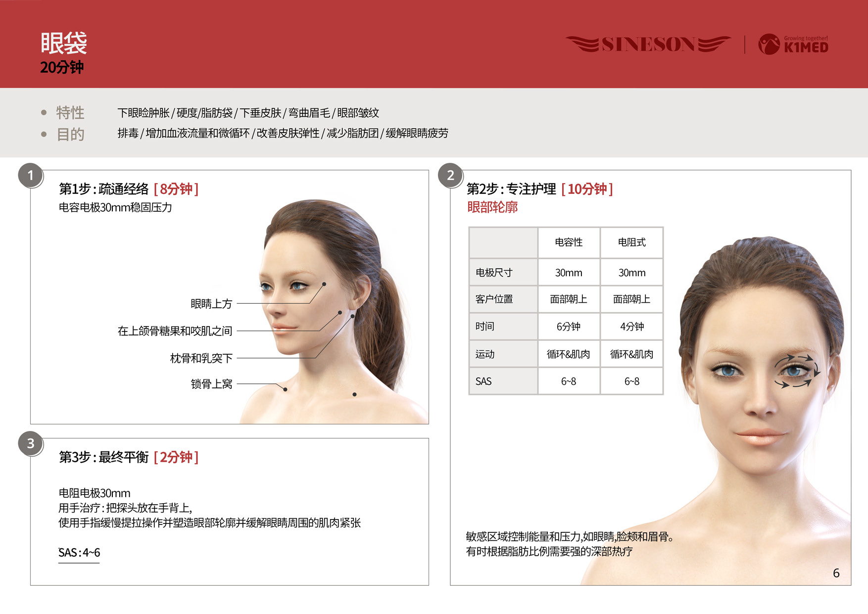Click the bullet dot beside 目的
The image size is (868, 614).
[44, 134]
